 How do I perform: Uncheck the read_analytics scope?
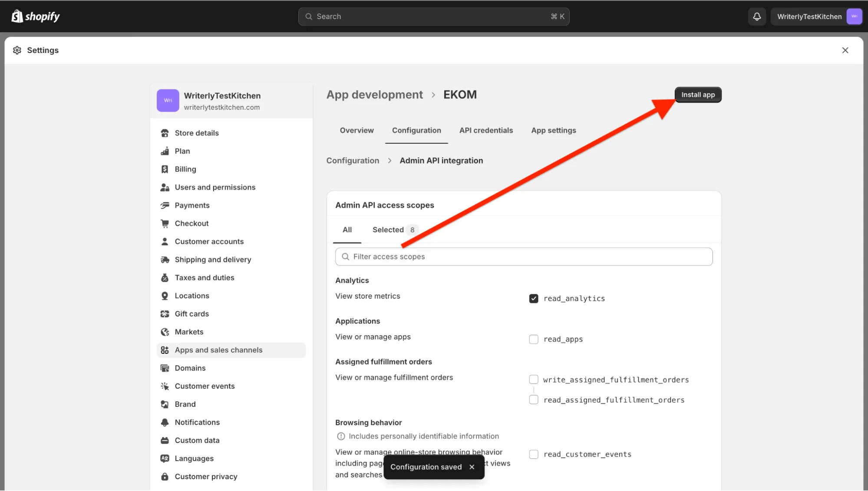tap(534, 299)
